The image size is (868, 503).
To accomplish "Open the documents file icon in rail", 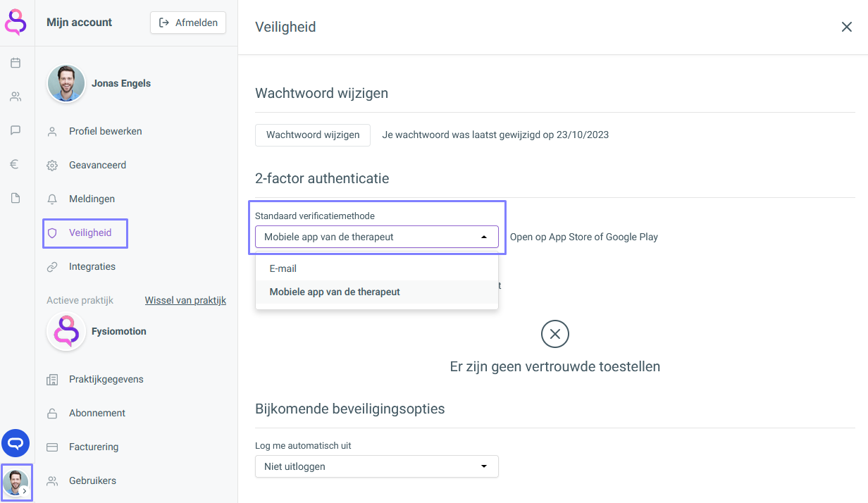I will pos(15,198).
